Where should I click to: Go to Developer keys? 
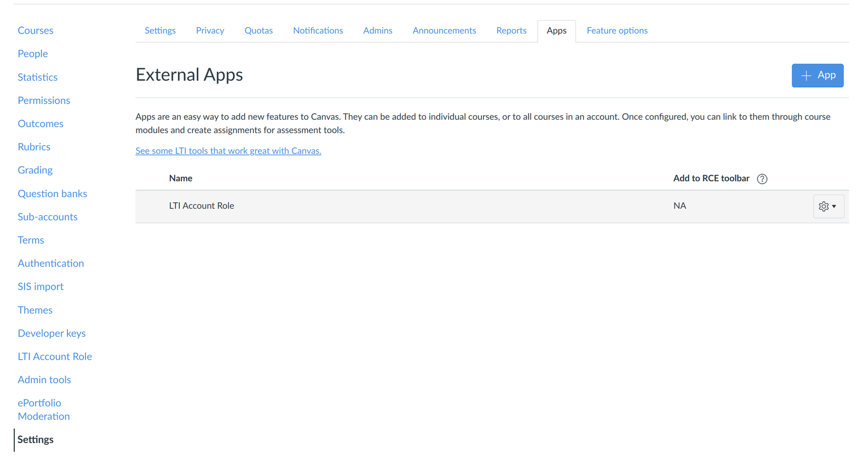(x=52, y=333)
